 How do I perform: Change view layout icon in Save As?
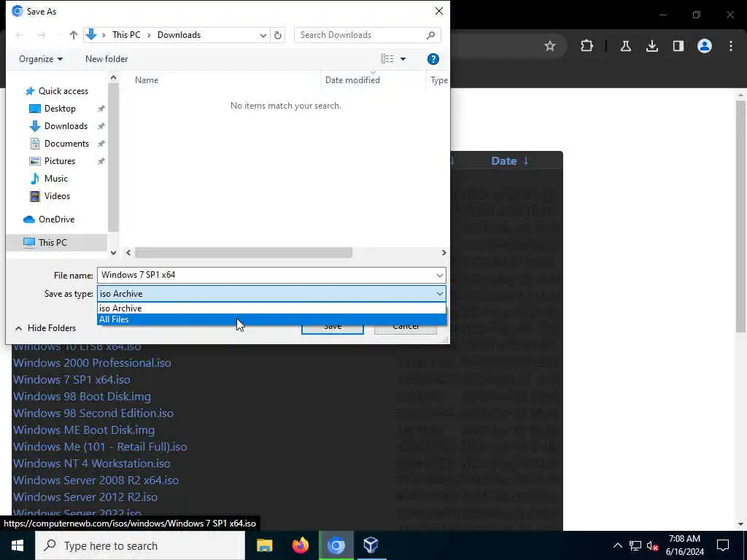387,58
